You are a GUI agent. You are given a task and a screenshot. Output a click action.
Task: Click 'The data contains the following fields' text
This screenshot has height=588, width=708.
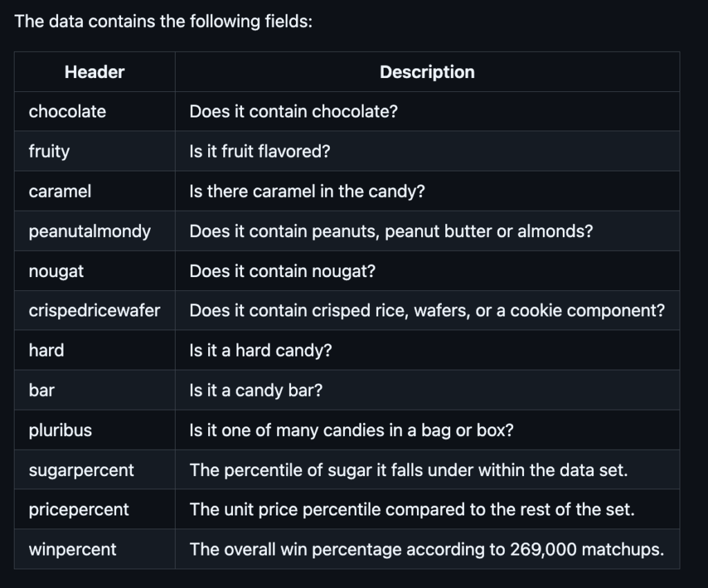coord(163,21)
